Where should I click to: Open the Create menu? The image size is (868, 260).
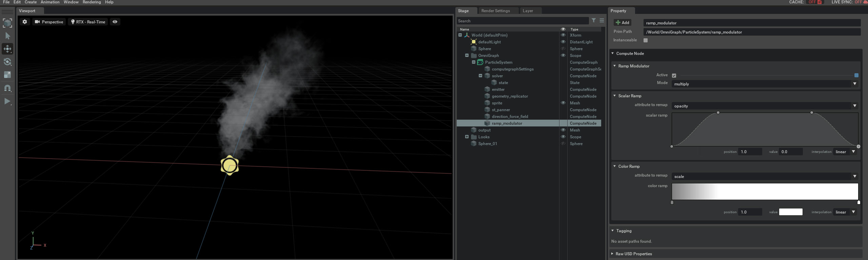click(31, 2)
